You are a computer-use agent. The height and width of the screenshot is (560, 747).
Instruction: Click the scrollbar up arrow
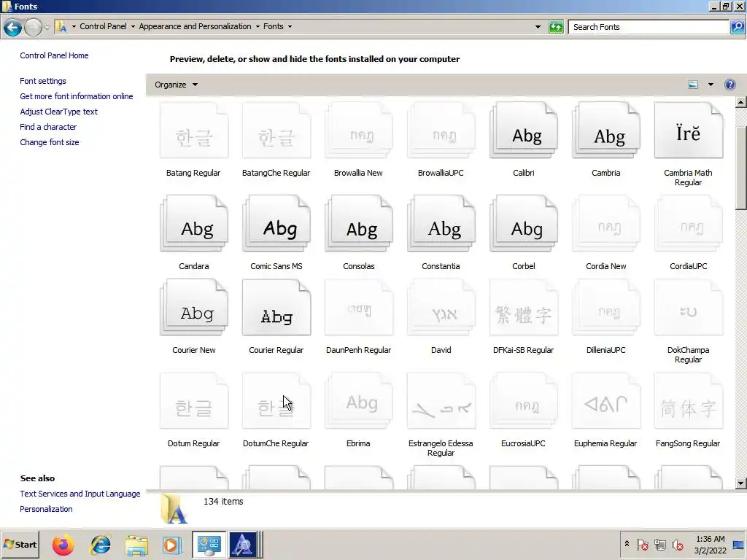(x=740, y=102)
